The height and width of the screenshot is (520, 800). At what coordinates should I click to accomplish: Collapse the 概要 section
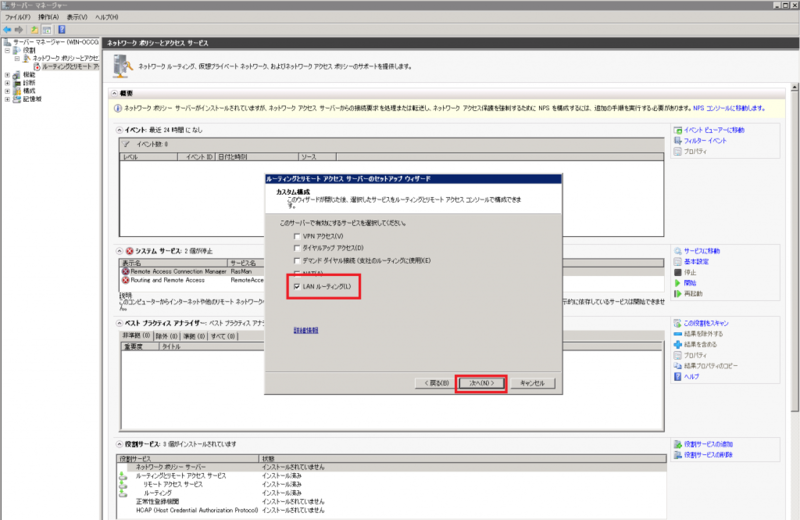point(115,93)
